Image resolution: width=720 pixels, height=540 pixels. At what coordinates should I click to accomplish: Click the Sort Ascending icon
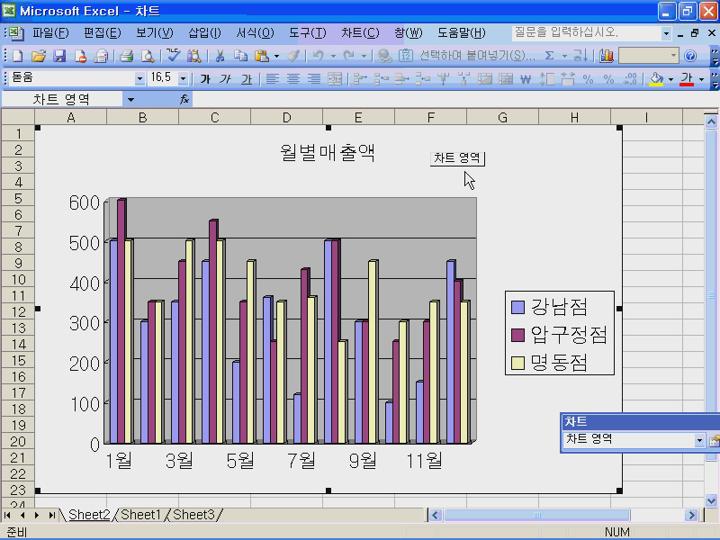(x=580, y=56)
